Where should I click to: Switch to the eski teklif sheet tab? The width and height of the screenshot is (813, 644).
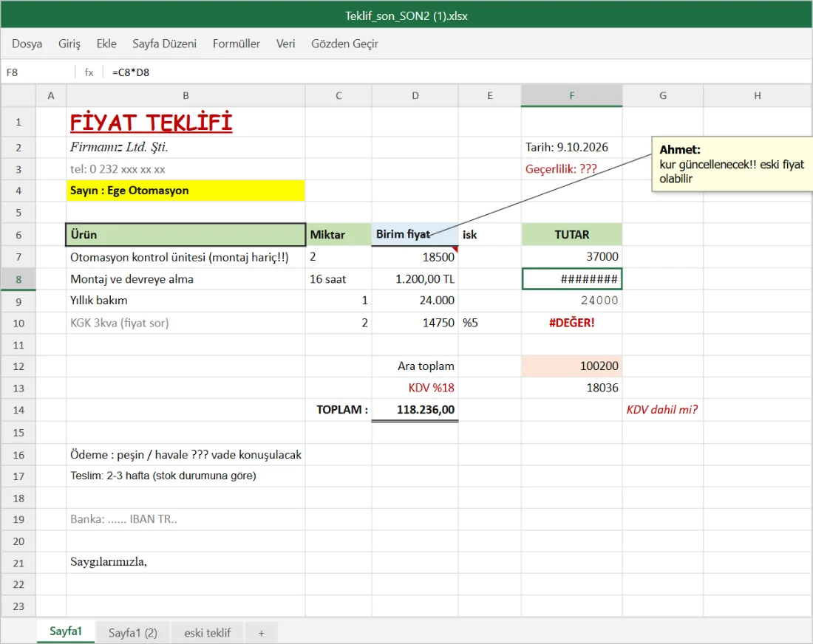(208, 633)
